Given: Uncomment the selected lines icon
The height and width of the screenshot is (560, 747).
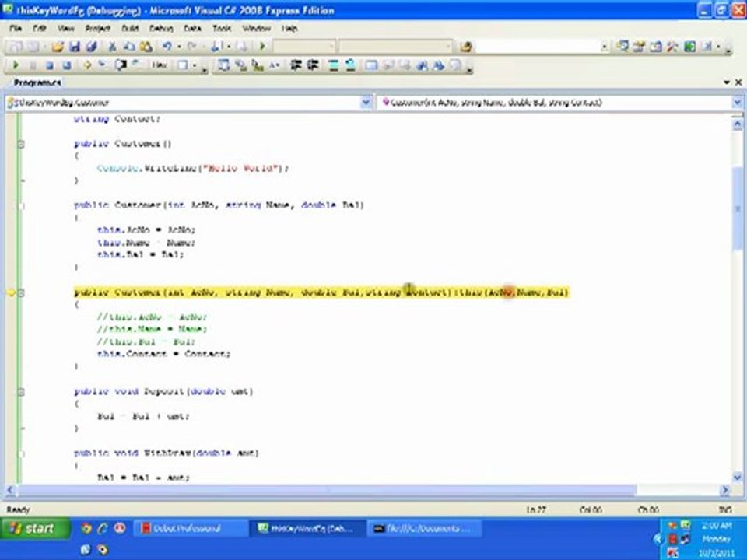Looking at the screenshot, I should (350, 65).
